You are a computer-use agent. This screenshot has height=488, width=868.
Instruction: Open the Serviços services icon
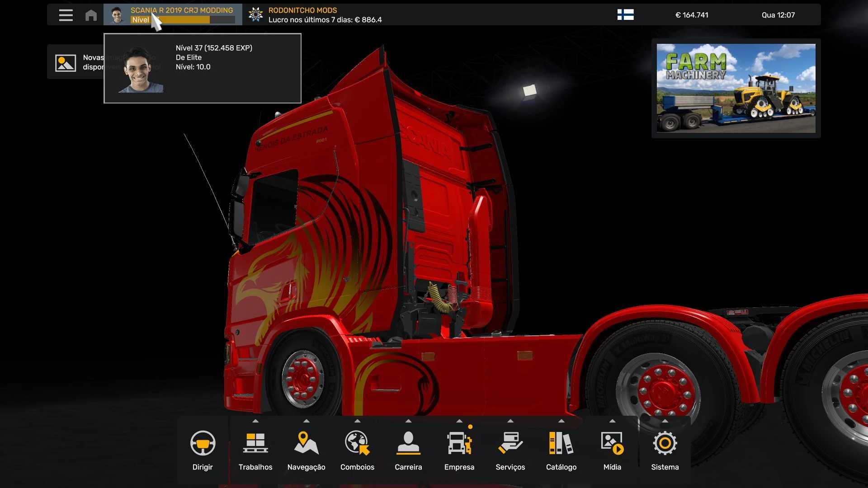click(x=510, y=443)
